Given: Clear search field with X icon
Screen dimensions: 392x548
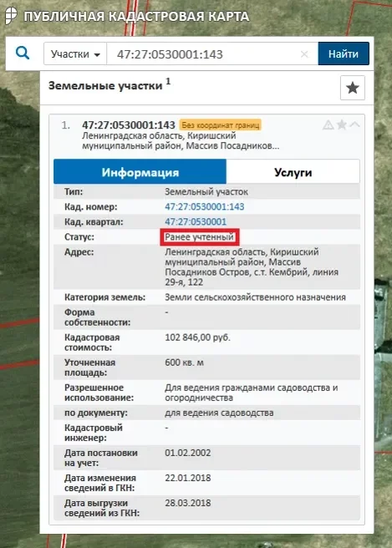Looking at the screenshot, I should [x=304, y=54].
